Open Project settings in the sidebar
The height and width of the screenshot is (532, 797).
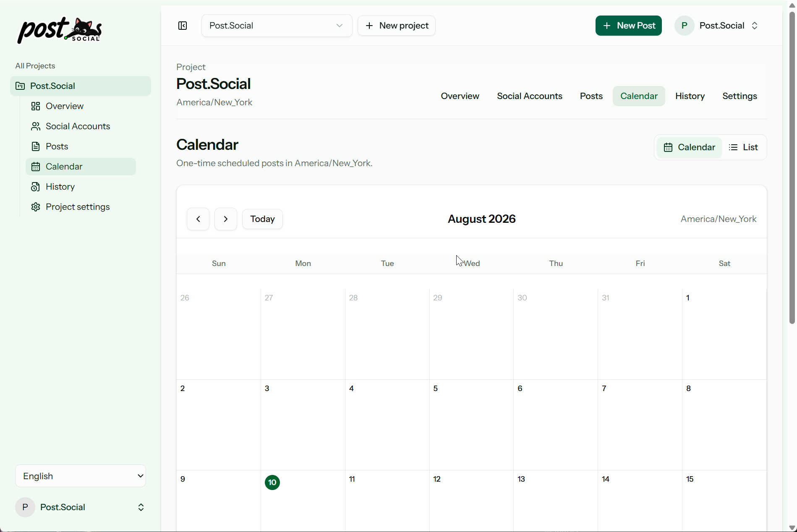click(81, 207)
